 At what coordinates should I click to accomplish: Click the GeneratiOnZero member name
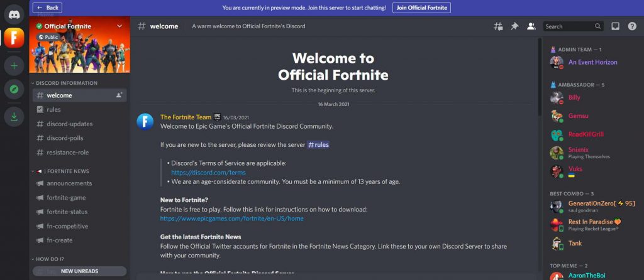click(601, 203)
